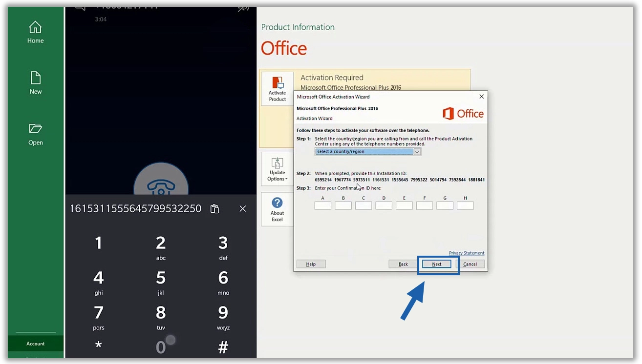This screenshot has width=642, height=364.
Task: Click the Activate Product button
Action: point(277,89)
